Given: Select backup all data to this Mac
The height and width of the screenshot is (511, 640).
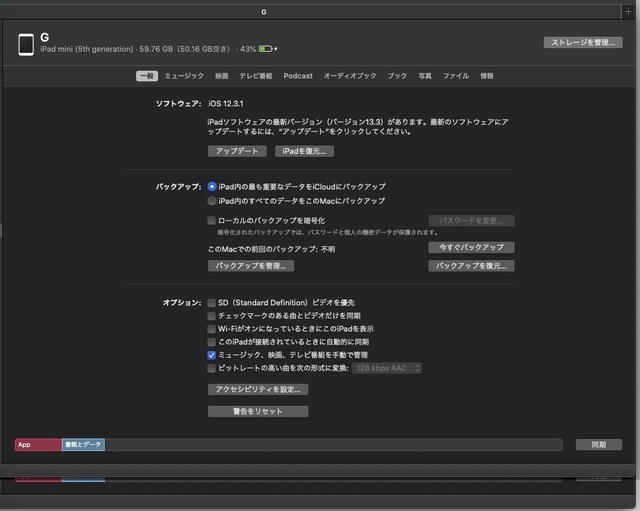Looking at the screenshot, I should pos(212,201).
